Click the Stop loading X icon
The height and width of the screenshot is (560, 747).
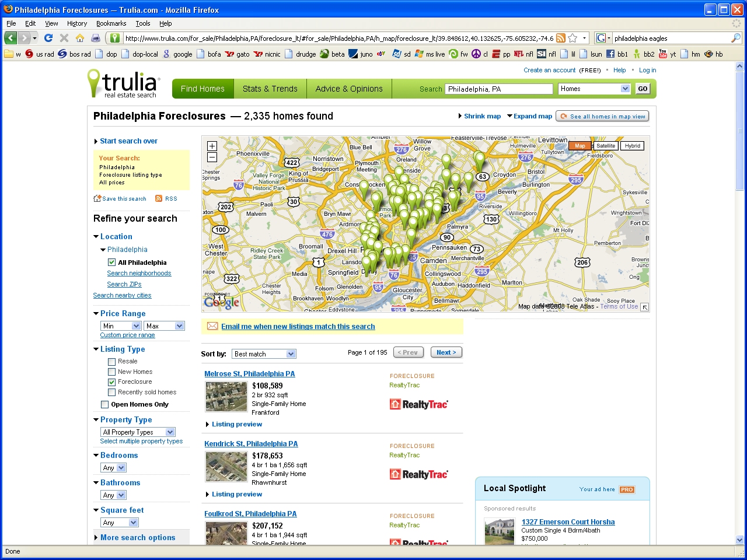click(64, 38)
